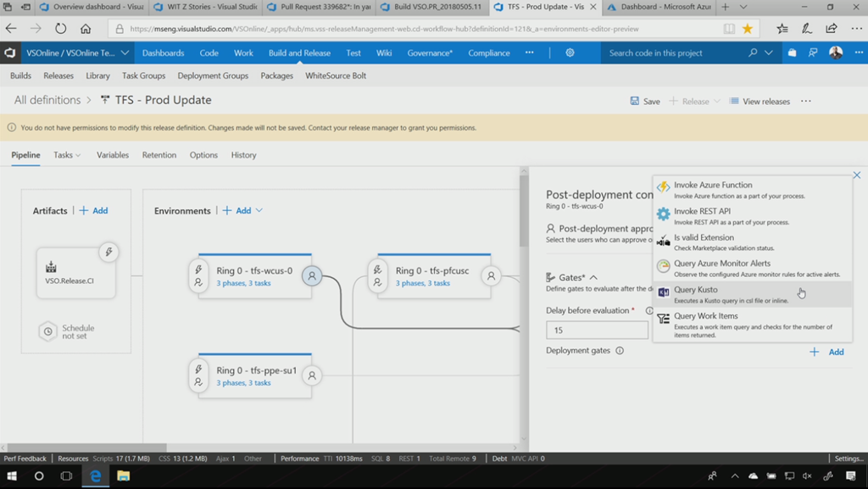The height and width of the screenshot is (489, 868).
Task: Click the browser Share icon
Action: pyautogui.click(x=832, y=29)
